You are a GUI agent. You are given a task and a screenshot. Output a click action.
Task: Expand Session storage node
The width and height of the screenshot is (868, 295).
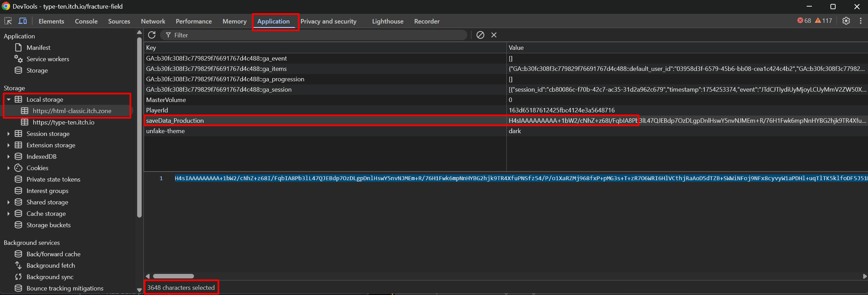coord(9,134)
